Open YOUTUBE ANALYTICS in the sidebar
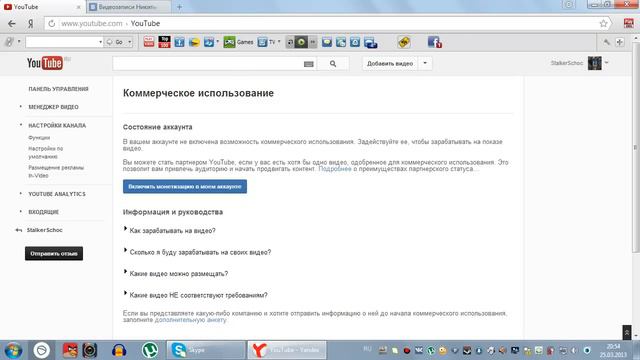This screenshot has height=360, width=640. tap(57, 194)
